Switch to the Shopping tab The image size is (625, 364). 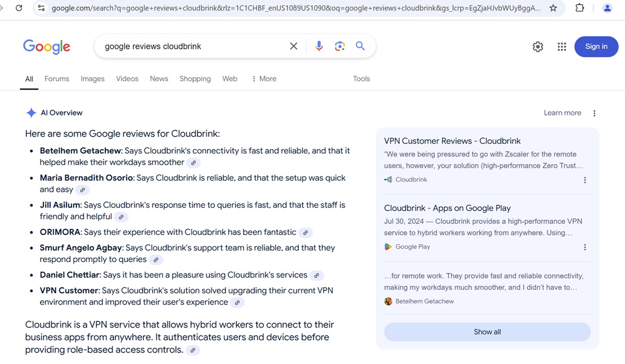195,79
